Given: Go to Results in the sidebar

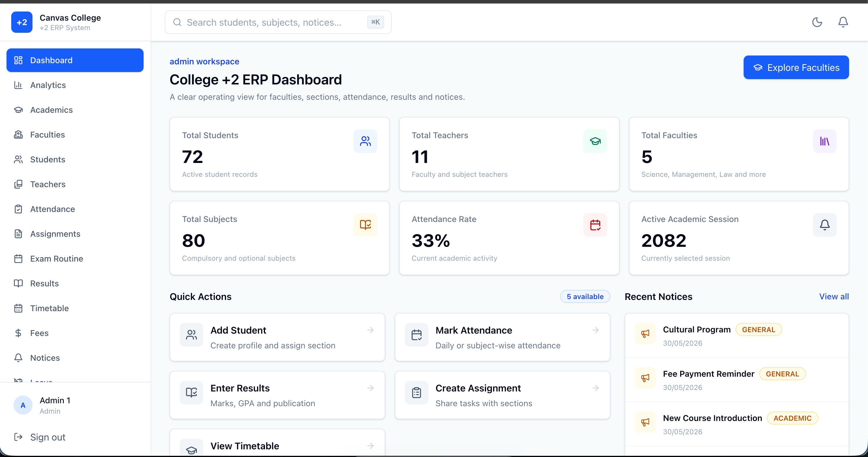Looking at the screenshot, I should click(x=75, y=284).
